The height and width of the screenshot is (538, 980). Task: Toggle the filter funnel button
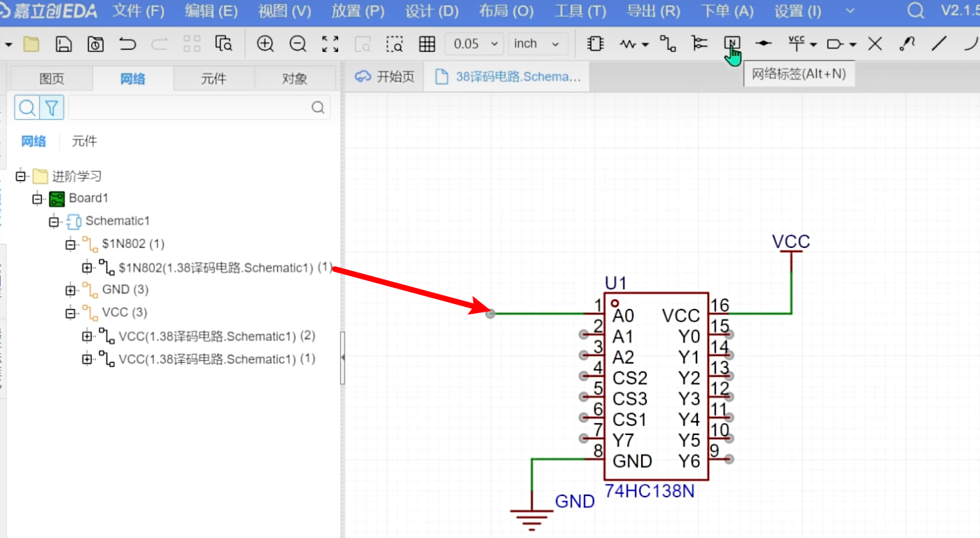[52, 108]
